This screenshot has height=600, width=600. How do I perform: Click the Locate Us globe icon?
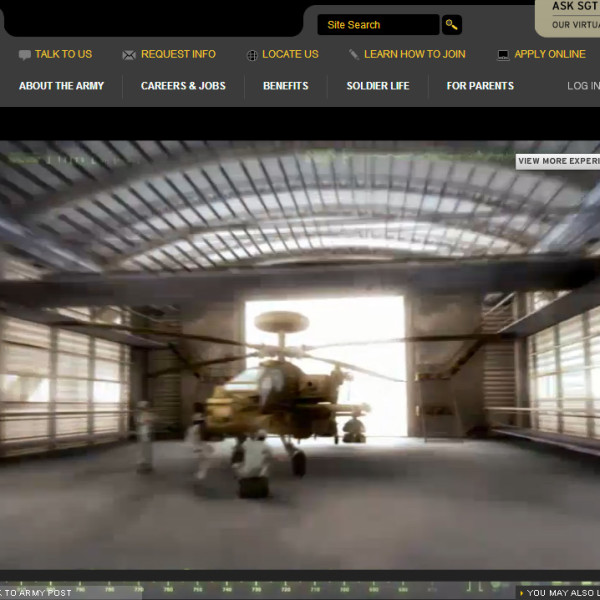pyautogui.click(x=252, y=55)
